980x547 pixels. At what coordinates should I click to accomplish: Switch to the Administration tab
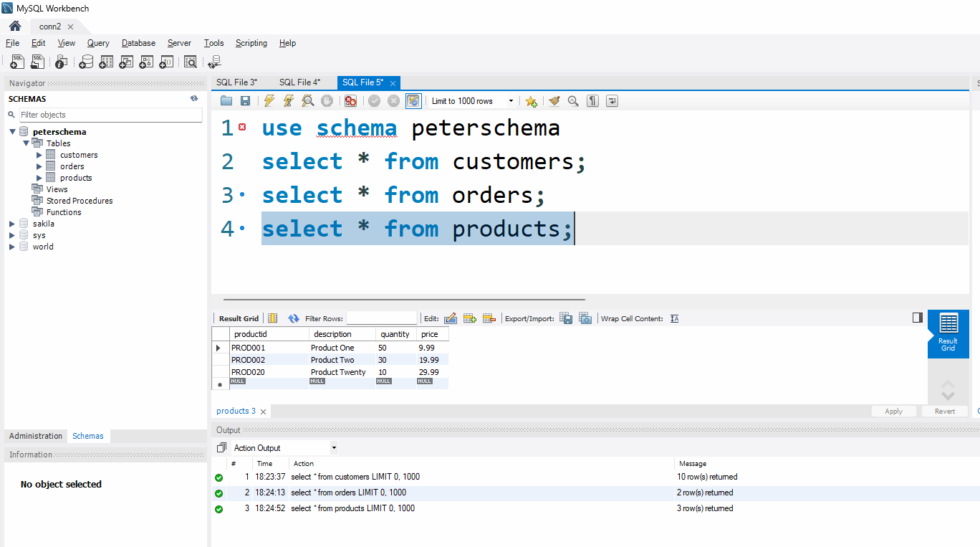(36, 436)
